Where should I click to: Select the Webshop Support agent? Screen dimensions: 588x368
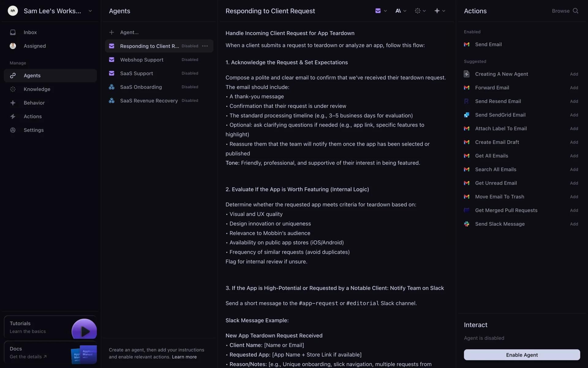141,60
